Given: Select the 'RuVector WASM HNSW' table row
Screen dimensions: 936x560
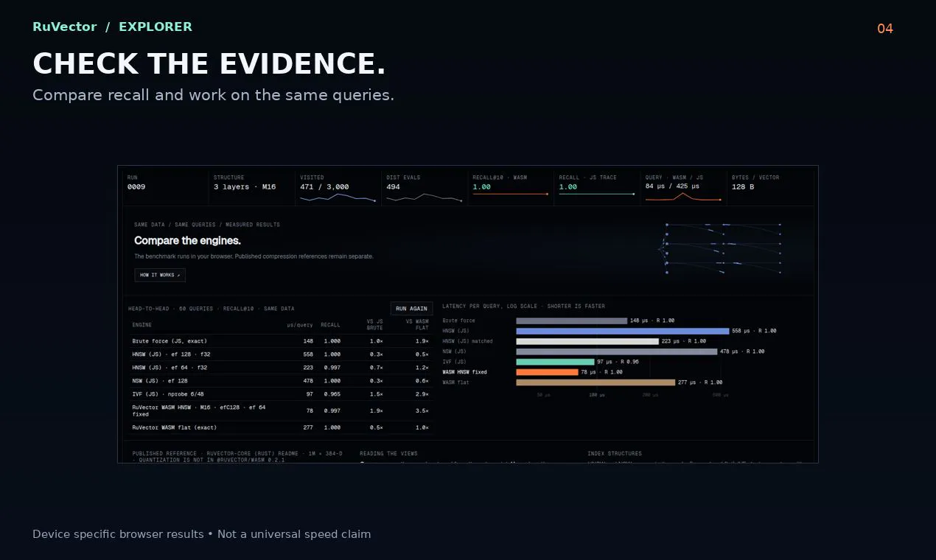Looking at the screenshot, I should coord(280,411).
